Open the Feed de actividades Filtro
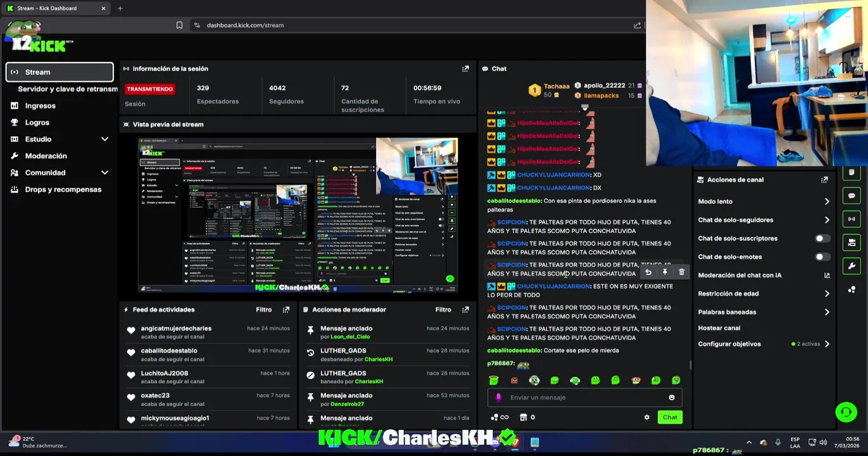This screenshot has height=456, width=868. click(x=264, y=310)
